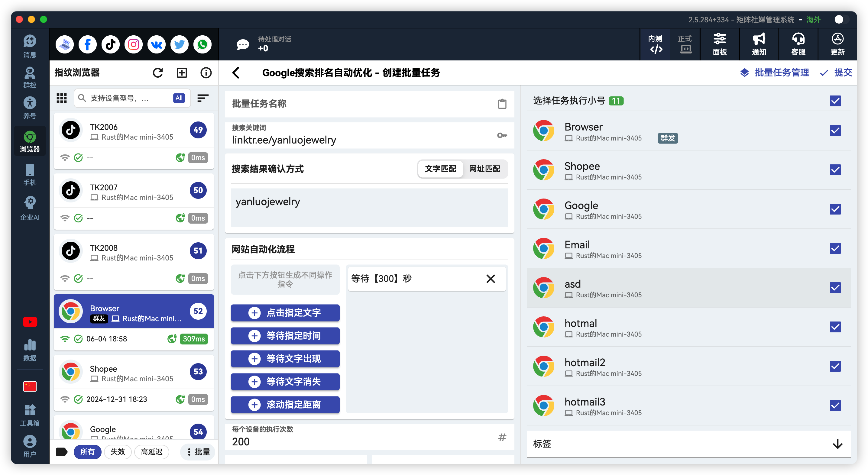
Task: Select the WhatsApp platform icon
Action: click(x=202, y=44)
